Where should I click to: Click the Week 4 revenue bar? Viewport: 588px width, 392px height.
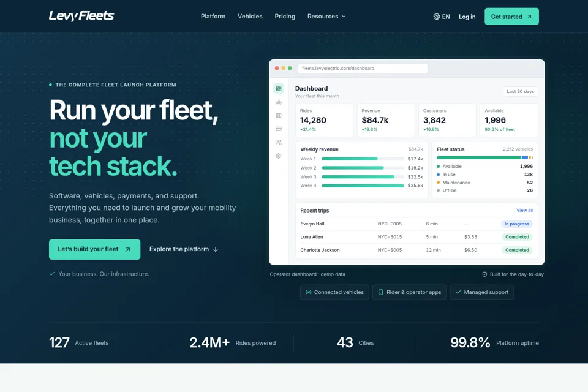(x=363, y=186)
